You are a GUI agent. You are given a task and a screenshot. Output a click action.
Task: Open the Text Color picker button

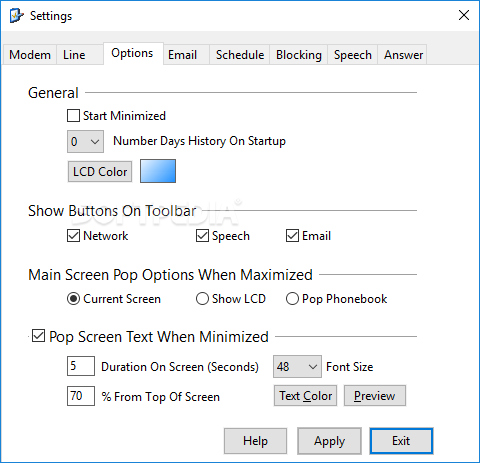(305, 396)
